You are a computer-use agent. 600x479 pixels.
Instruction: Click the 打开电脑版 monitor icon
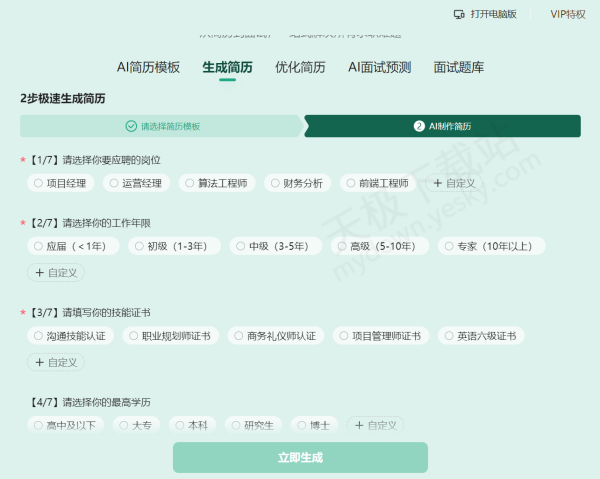459,14
